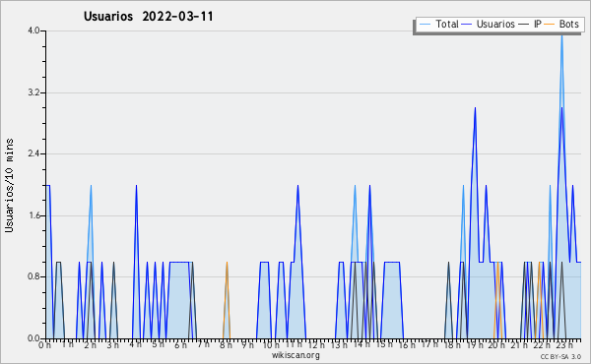Viewport: 591px width, 364px height.
Task: Click the 19 h axis label
Action: click(475, 345)
